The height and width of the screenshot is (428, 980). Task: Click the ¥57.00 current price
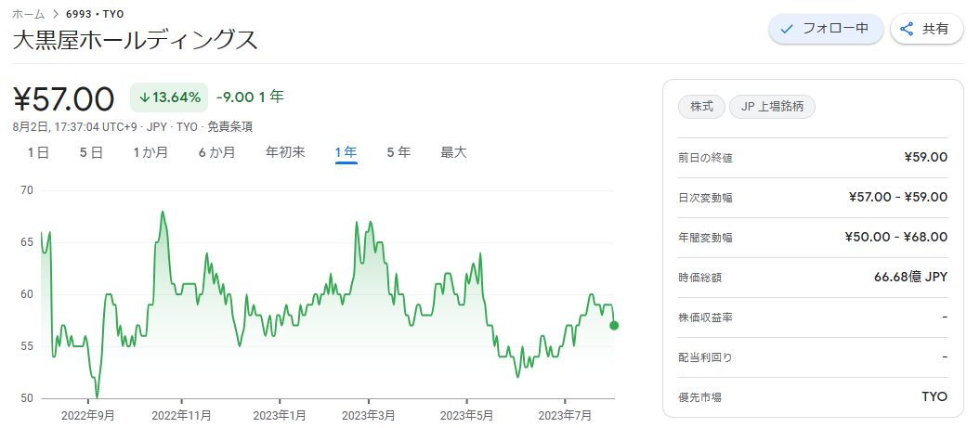tap(63, 98)
